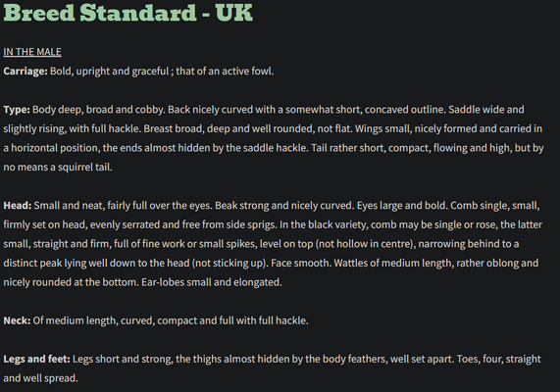Click the bold 'Legs and feet:' label
The image size is (560, 392).
pos(37,359)
